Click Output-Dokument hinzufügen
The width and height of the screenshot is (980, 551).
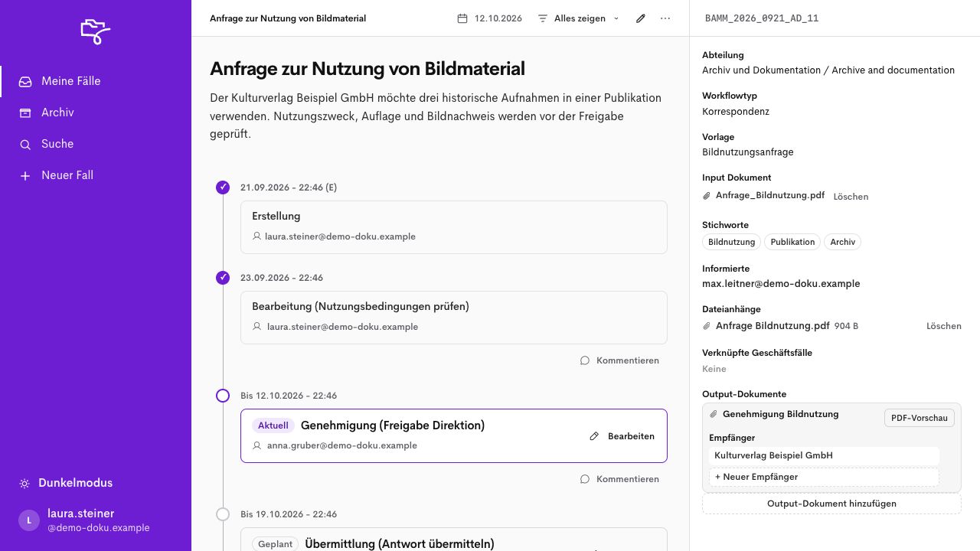click(x=831, y=504)
